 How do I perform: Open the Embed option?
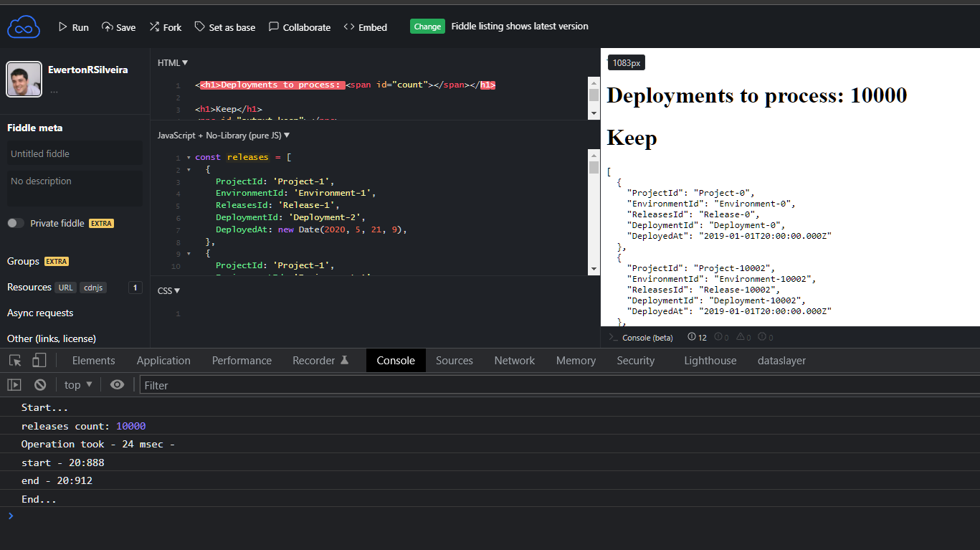(365, 27)
